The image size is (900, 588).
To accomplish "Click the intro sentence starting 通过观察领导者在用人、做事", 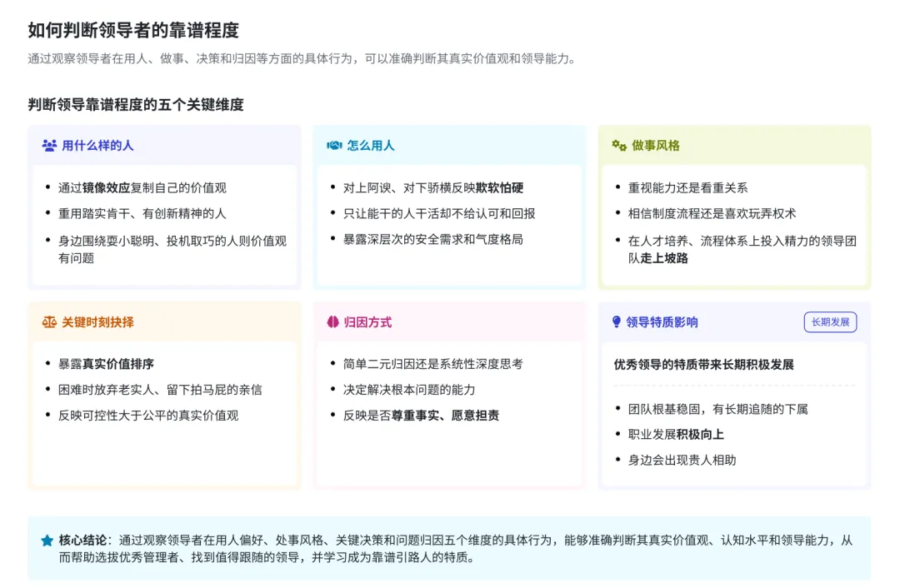I will click(303, 58).
